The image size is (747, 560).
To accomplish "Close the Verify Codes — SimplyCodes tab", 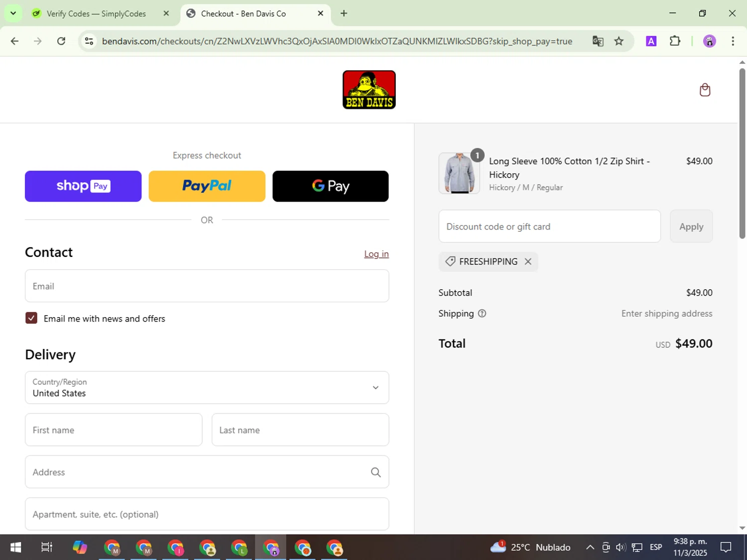I will pos(166,13).
